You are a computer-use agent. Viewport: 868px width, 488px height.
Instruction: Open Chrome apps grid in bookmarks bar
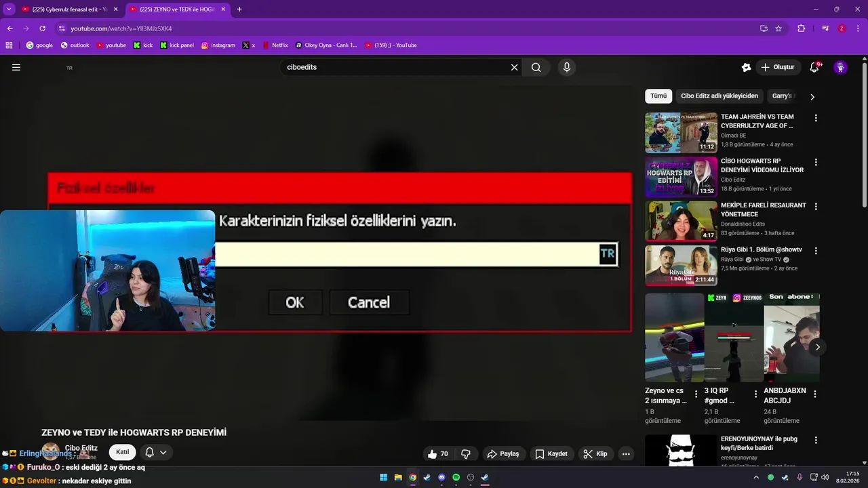(x=9, y=45)
